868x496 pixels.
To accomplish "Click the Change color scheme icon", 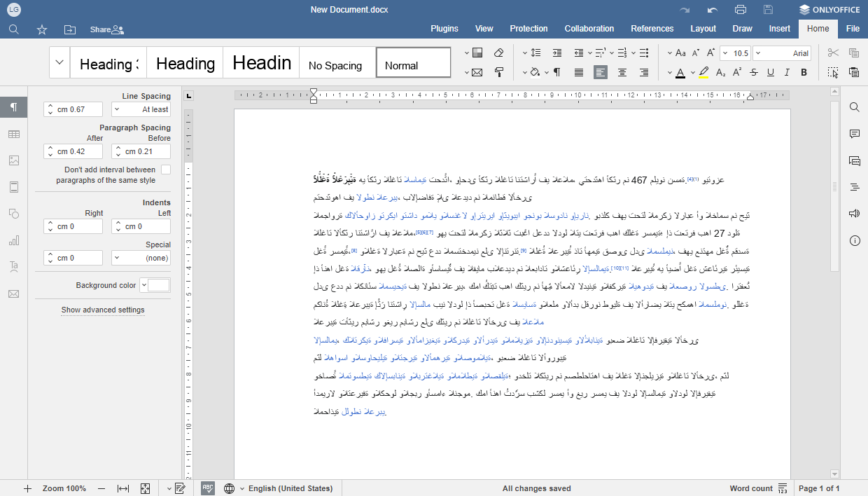I will 477,53.
